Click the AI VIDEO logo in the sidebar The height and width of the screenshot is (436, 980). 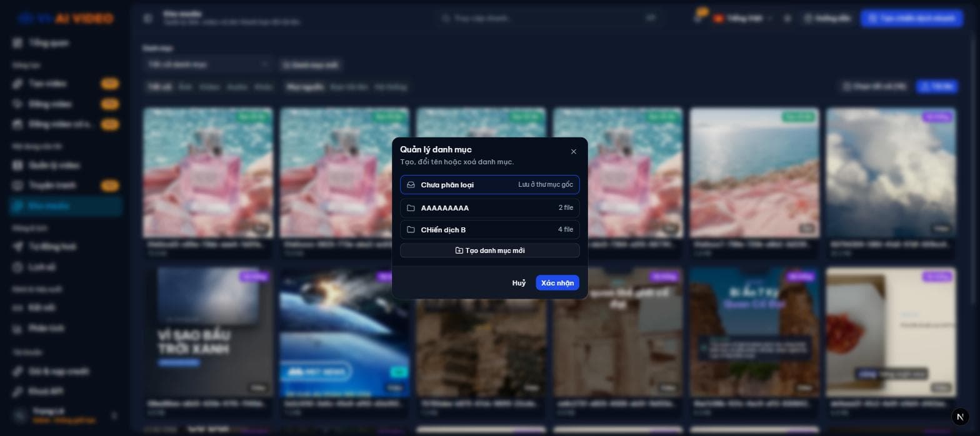click(66, 19)
